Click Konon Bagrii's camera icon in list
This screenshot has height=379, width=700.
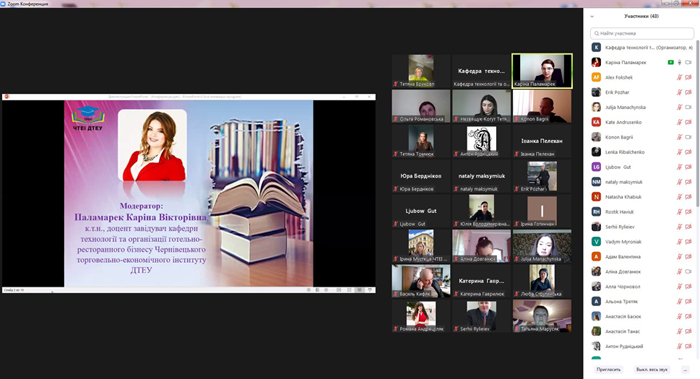point(688,137)
